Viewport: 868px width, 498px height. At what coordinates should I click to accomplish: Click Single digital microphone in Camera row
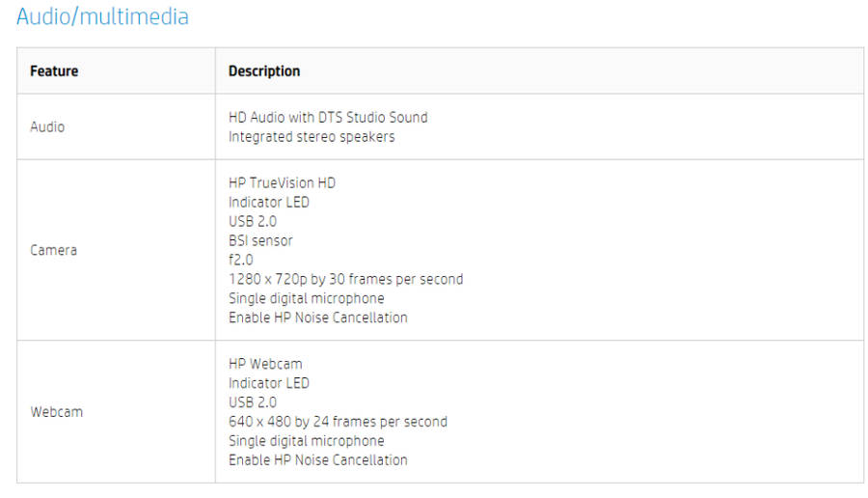(306, 298)
